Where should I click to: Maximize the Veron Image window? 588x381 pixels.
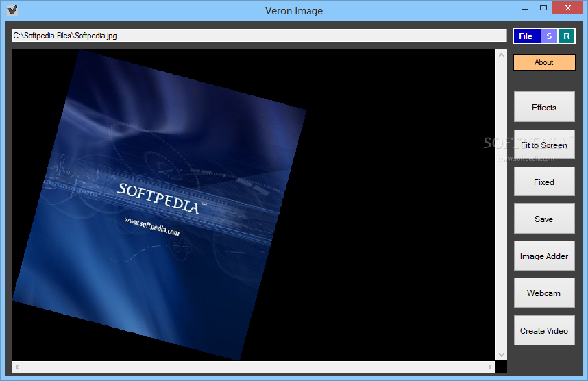pos(543,8)
